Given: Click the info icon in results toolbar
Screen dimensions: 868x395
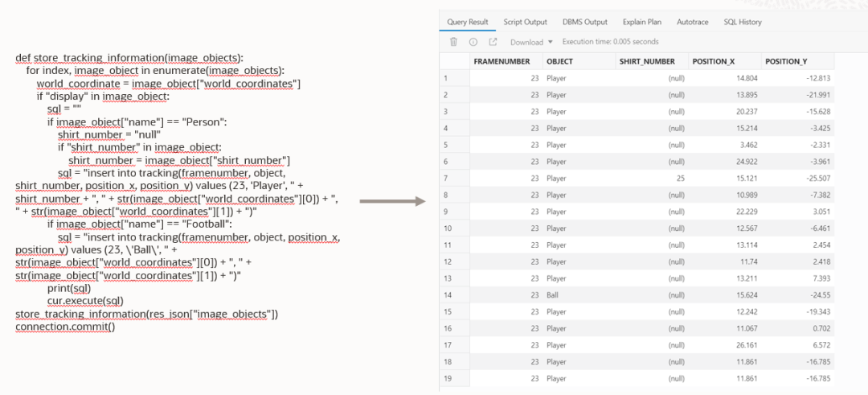Looking at the screenshot, I should (x=473, y=42).
